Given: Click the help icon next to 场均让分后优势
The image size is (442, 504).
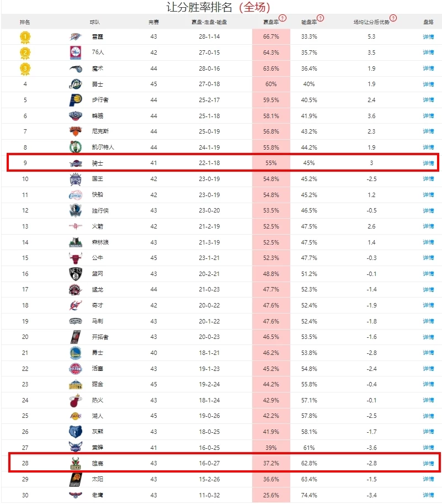Looking at the screenshot, I should click(393, 18).
